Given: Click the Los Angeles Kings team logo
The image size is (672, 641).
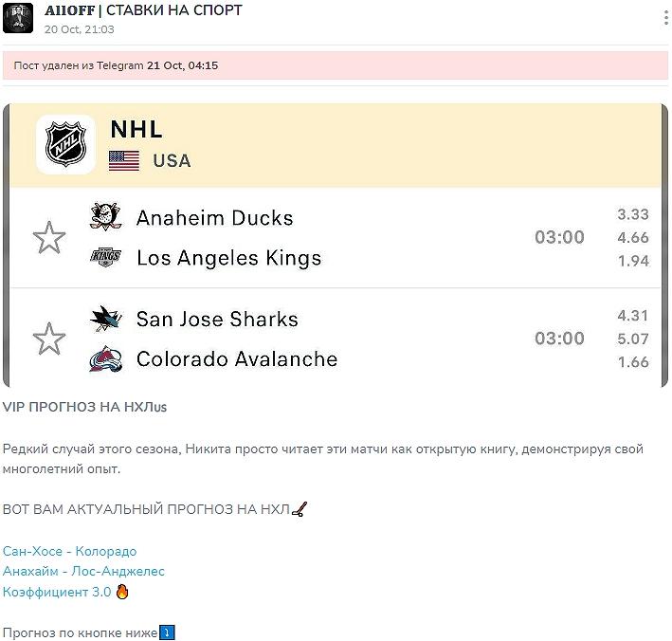Looking at the screenshot, I should [106, 258].
